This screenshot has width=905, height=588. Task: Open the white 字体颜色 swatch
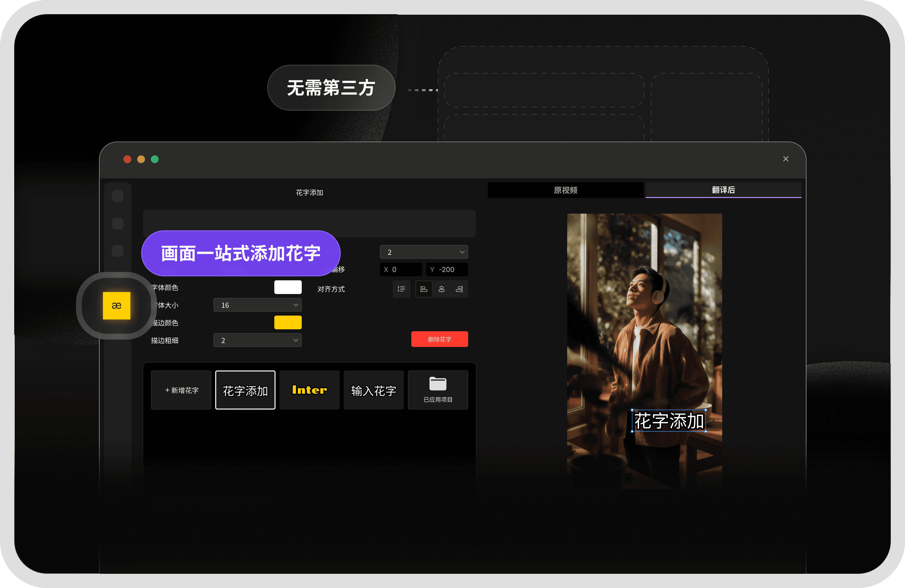[x=288, y=287]
